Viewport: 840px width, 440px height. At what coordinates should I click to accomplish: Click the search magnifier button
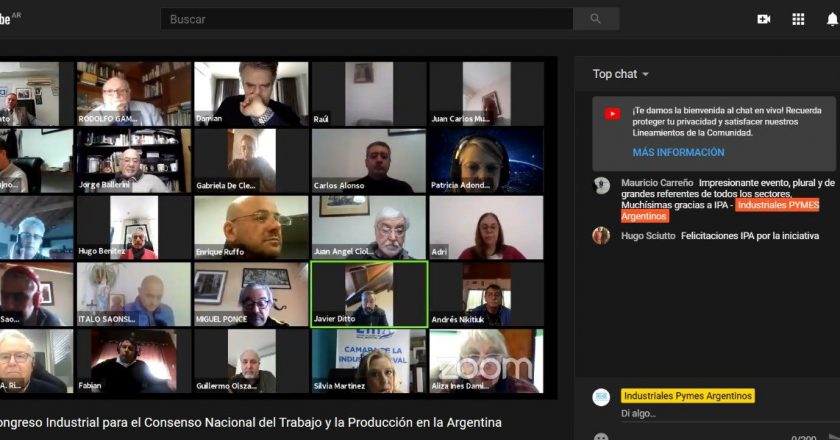(x=596, y=19)
